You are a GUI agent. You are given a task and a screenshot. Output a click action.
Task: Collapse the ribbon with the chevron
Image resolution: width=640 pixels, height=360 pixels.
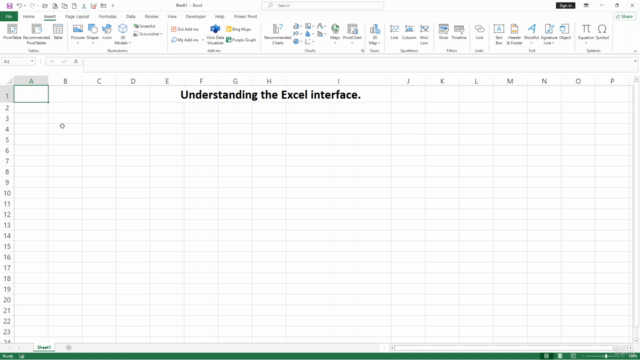(x=635, y=51)
